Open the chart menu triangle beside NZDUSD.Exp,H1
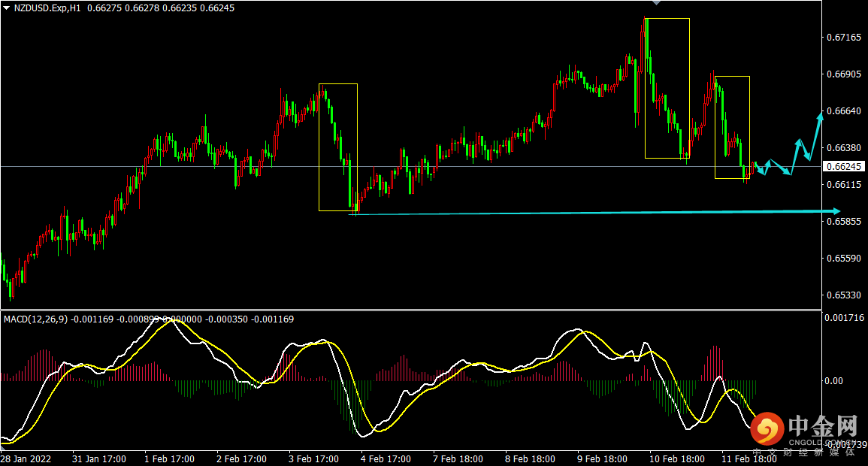Viewport: 868px width, 466px height. pos(7,8)
